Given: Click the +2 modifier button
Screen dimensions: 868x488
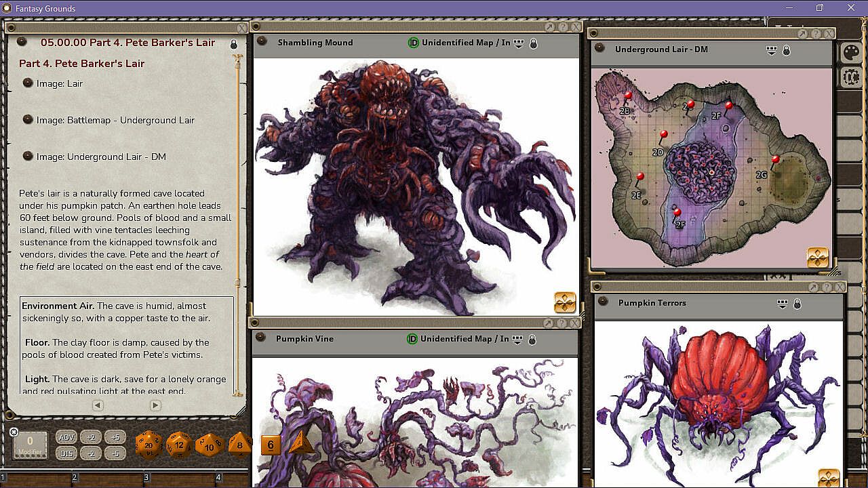Looking at the screenshot, I should click(91, 437).
